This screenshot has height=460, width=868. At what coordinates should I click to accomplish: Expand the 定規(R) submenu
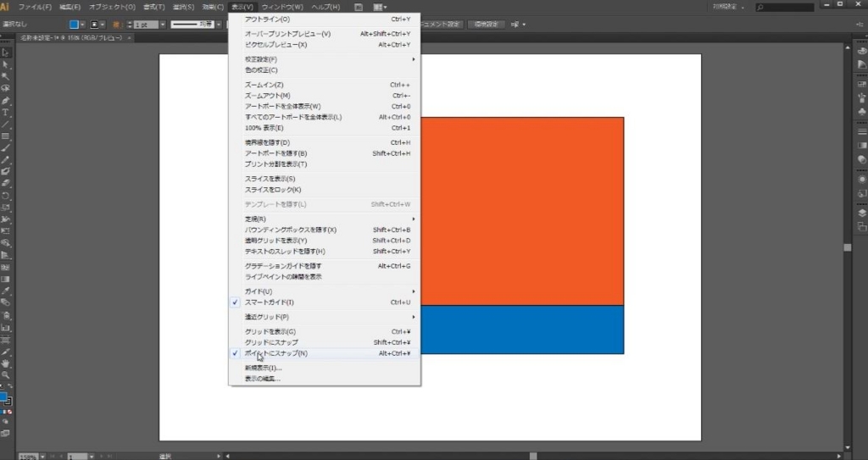pyautogui.click(x=325, y=219)
